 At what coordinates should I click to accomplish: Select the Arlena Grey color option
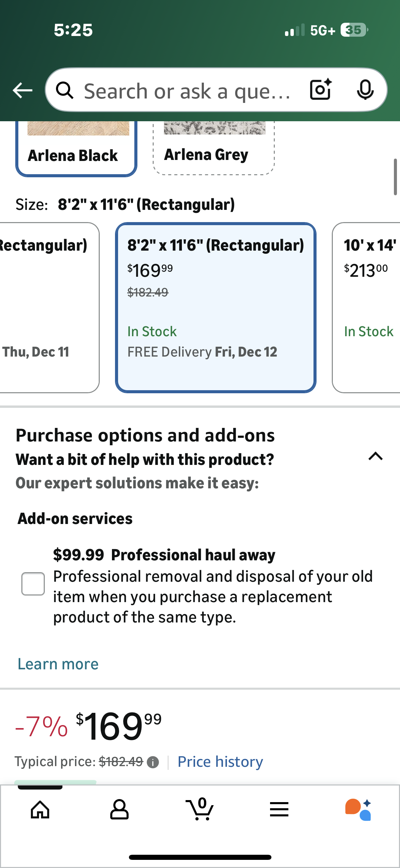(214, 149)
